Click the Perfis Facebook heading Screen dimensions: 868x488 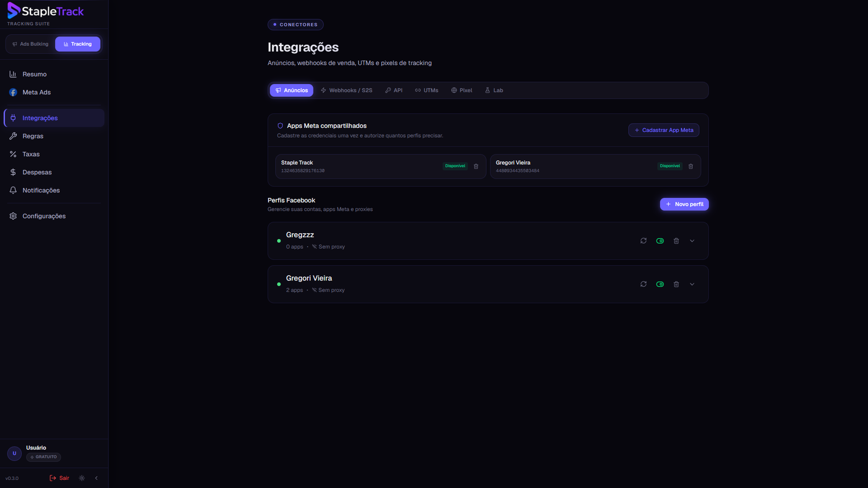(x=291, y=201)
